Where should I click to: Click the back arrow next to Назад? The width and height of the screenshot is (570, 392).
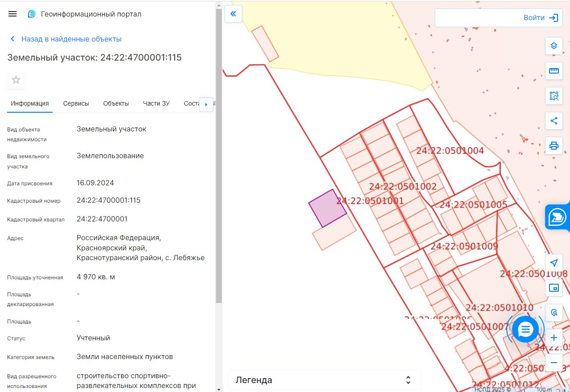point(12,39)
